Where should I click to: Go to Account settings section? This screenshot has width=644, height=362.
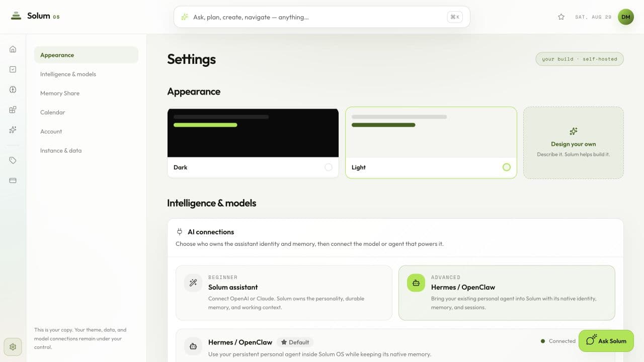pos(86,131)
